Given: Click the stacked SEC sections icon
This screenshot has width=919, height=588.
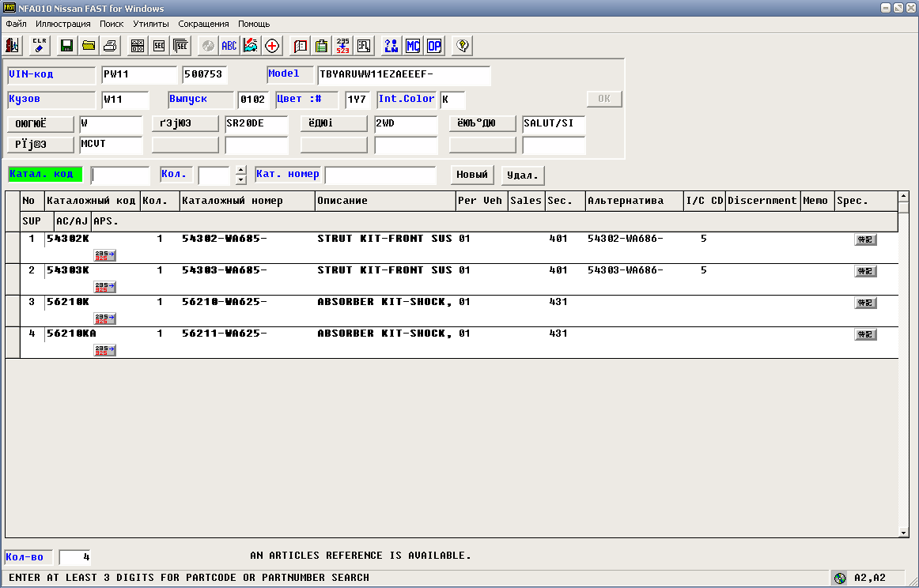Looking at the screenshot, I should click(180, 46).
